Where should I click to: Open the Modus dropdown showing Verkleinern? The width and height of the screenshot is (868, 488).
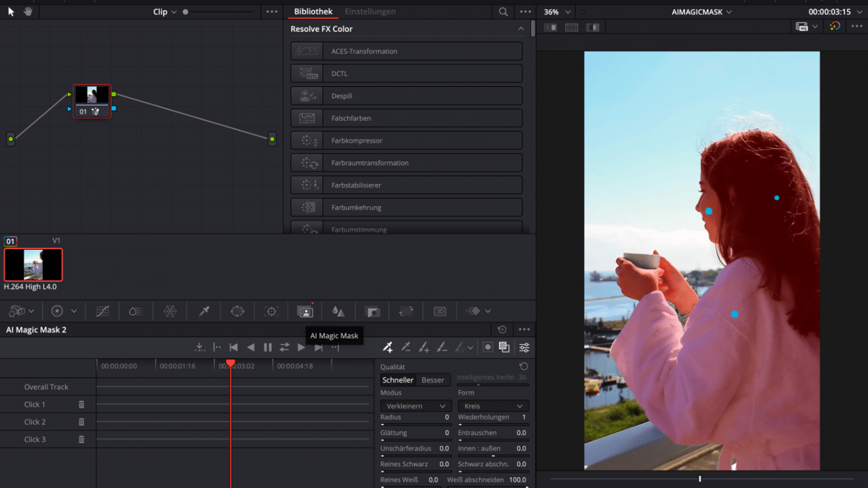(416, 406)
